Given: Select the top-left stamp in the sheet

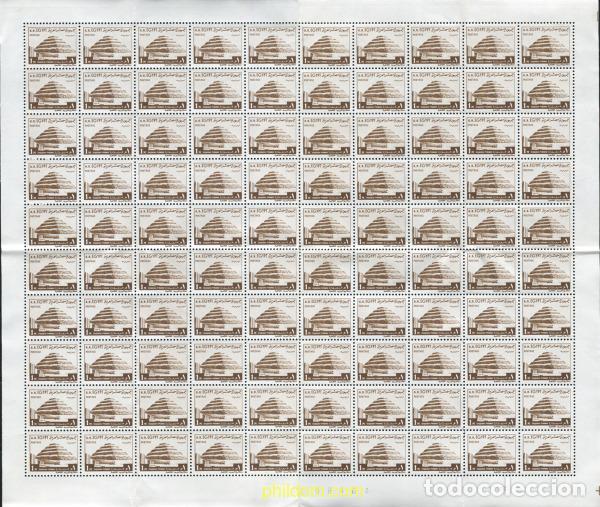Looking at the screenshot, I should [x=53, y=45].
